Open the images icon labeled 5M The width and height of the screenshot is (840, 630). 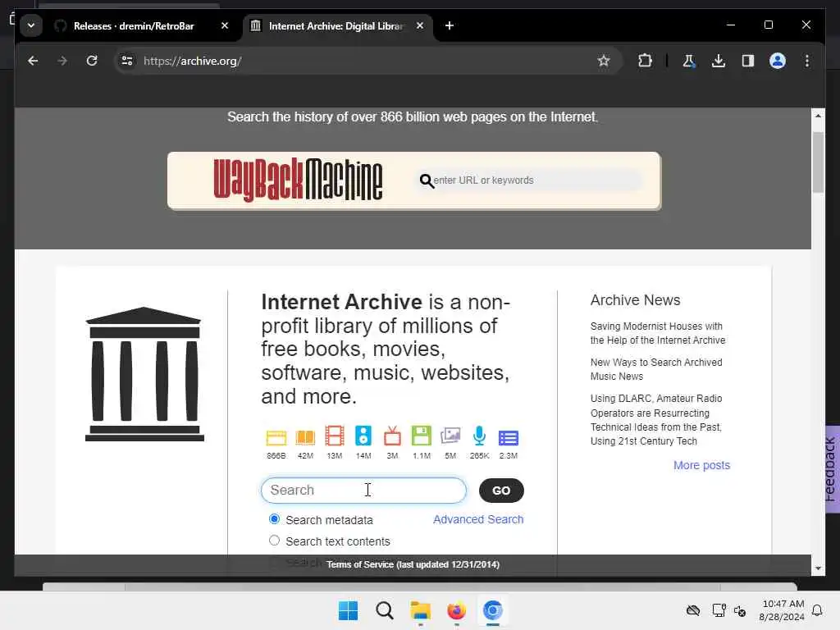pyautogui.click(x=450, y=436)
